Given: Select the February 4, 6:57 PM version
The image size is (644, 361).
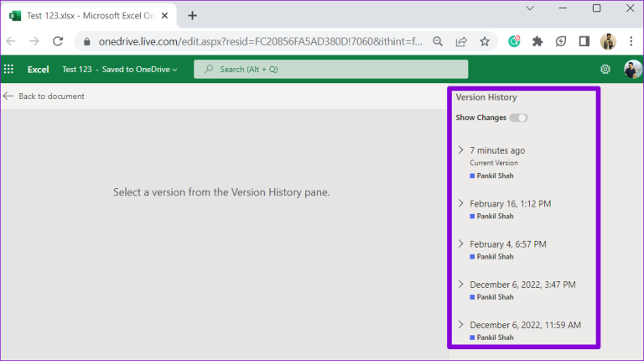Looking at the screenshot, I should [x=508, y=244].
